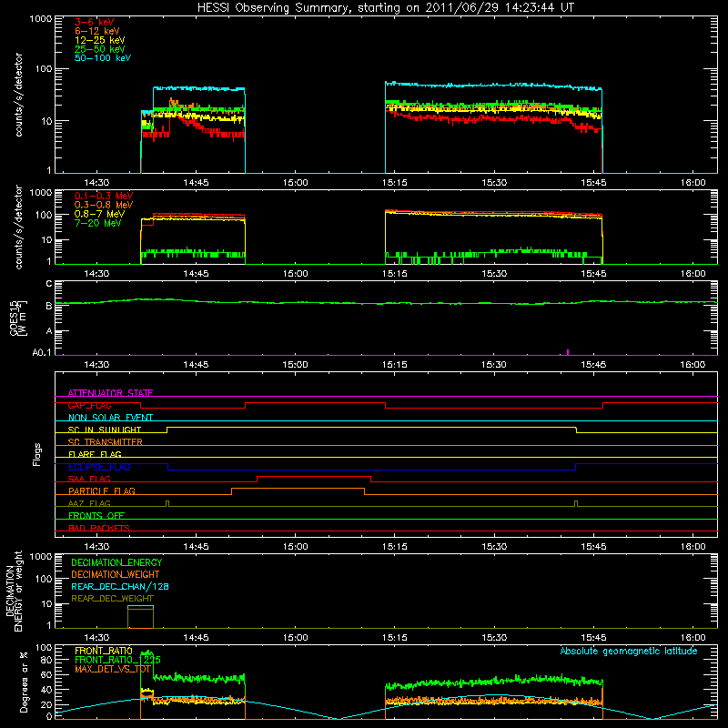Viewport: 728px width, 728px height.
Task: Click the A0.1 level label on the GOES axis
Action: [x=42, y=352]
